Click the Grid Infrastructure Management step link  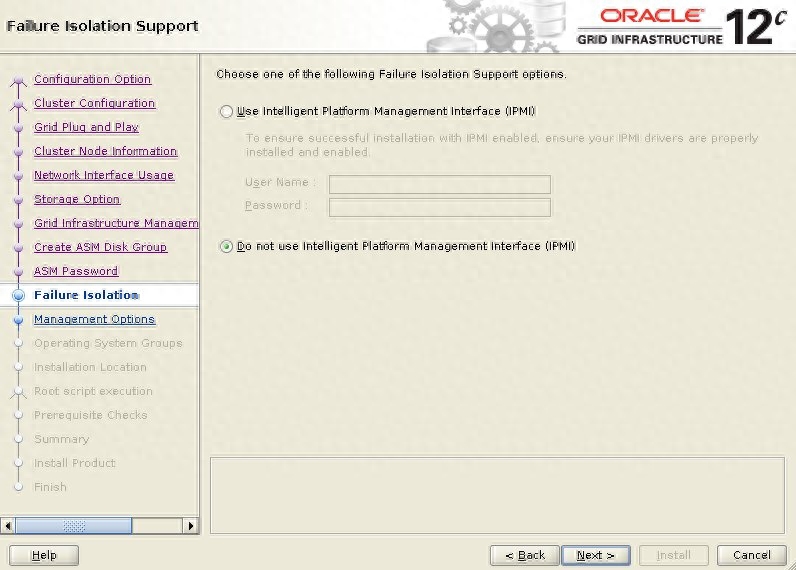(x=115, y=223)
